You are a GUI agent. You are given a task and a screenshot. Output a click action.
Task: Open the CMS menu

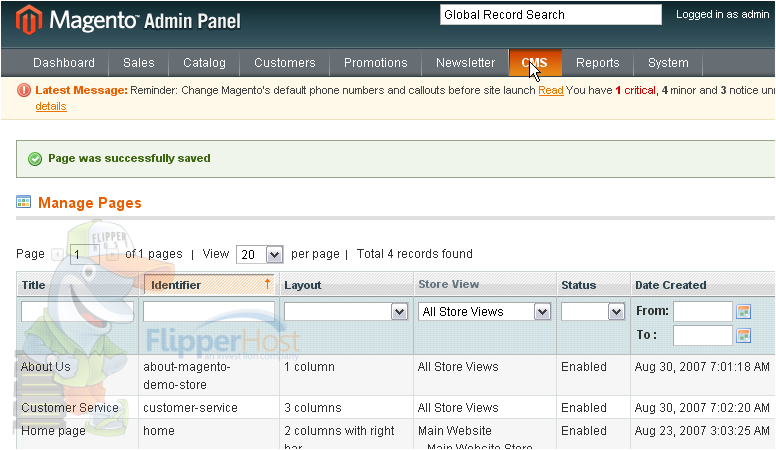(x=535, y=63)
